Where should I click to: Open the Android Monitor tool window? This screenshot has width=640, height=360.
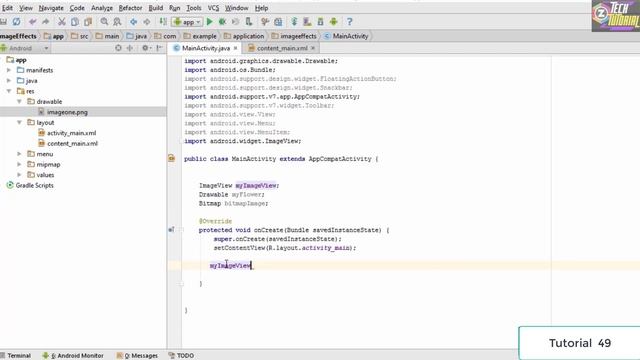[x=73, y=356]
